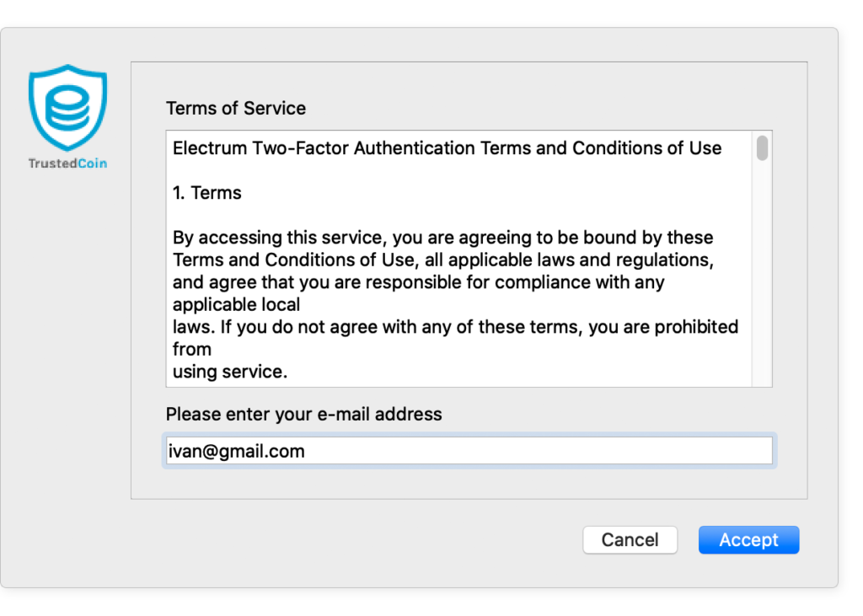Click the TrustedCoin text under the logo
The image size is (863, 616).
tap(67, 163)
